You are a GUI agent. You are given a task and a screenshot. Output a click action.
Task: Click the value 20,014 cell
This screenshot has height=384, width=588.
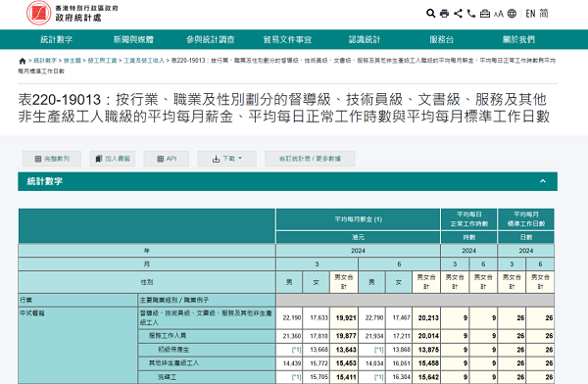point(426,336)
